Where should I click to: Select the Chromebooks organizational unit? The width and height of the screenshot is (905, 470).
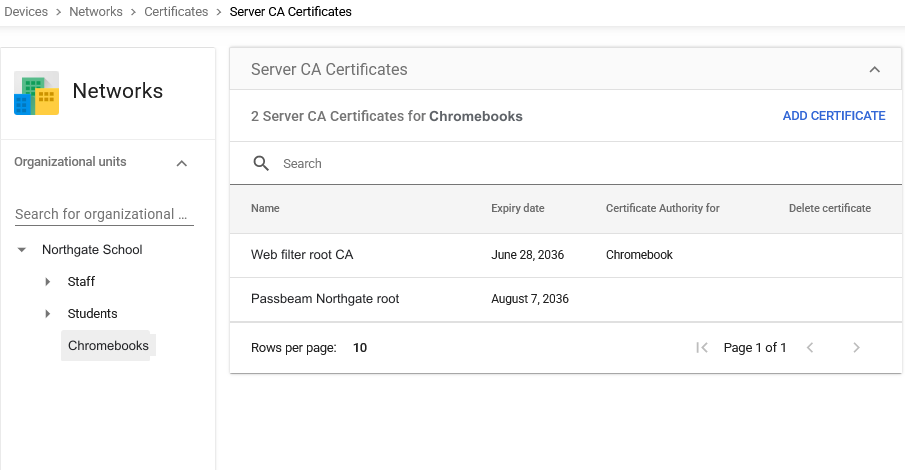coord(108,345)
